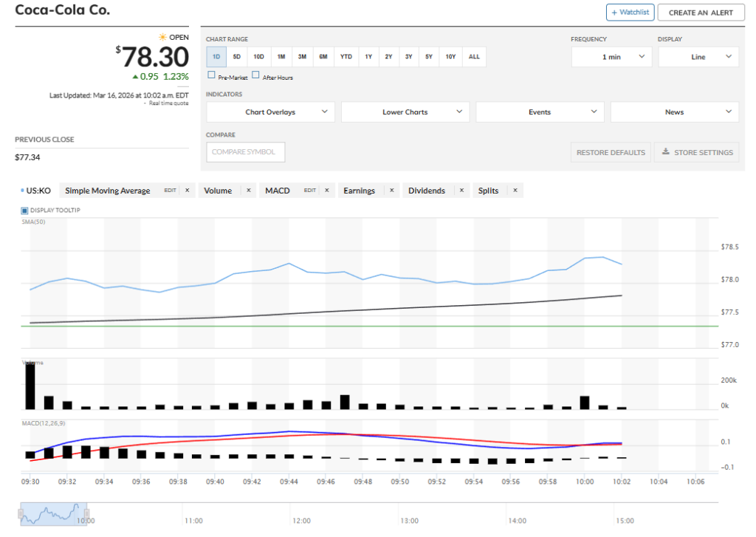Remove the Simple Moving Average indicator chip
Viewport: 756px width, 537px height.
pyautogui.click(x=187, y=191)
